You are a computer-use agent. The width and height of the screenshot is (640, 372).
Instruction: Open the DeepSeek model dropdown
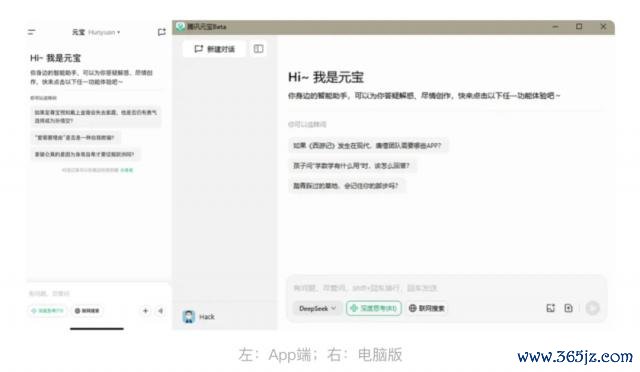tap(317, 308)
